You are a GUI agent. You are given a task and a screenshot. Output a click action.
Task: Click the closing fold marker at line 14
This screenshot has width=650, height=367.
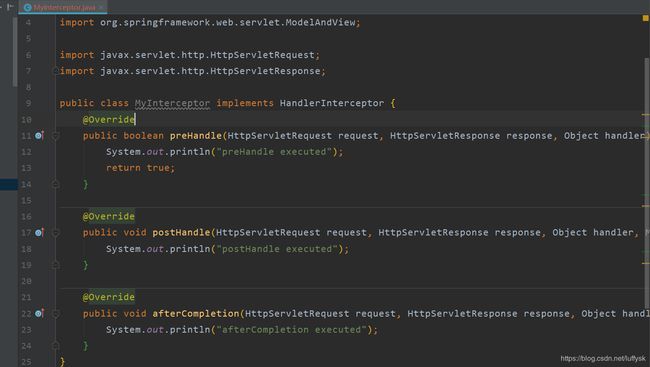click(x=56, y=184)
